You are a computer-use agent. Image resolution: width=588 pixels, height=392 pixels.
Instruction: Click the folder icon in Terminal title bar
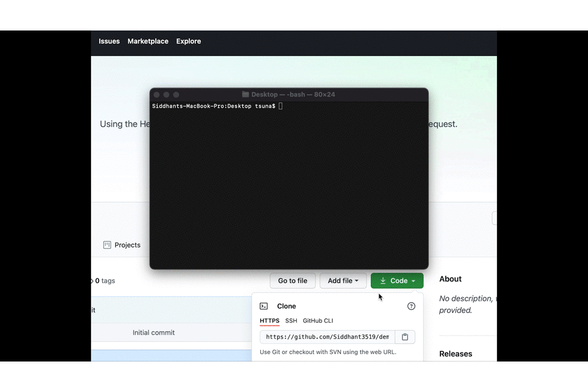[245, 94]
